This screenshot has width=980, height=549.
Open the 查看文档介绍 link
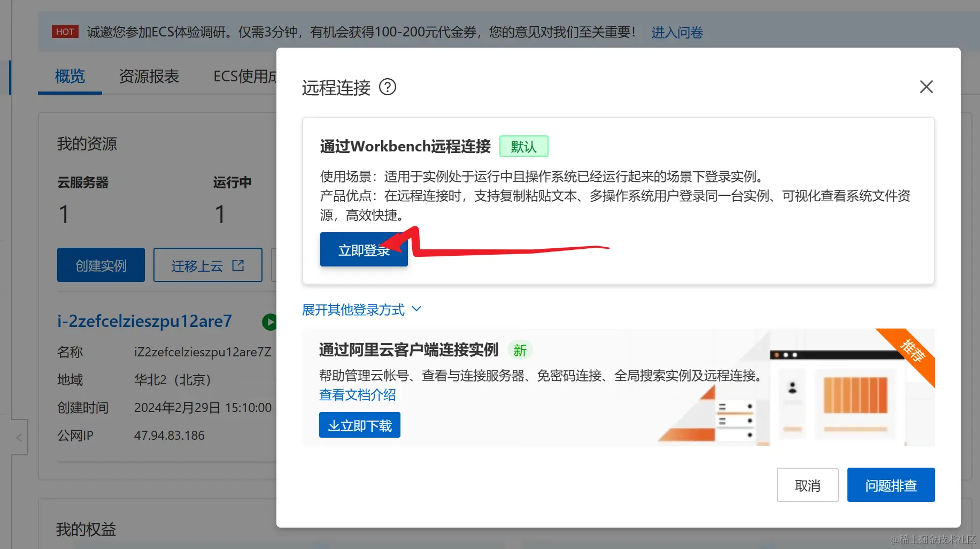point(357,395)
